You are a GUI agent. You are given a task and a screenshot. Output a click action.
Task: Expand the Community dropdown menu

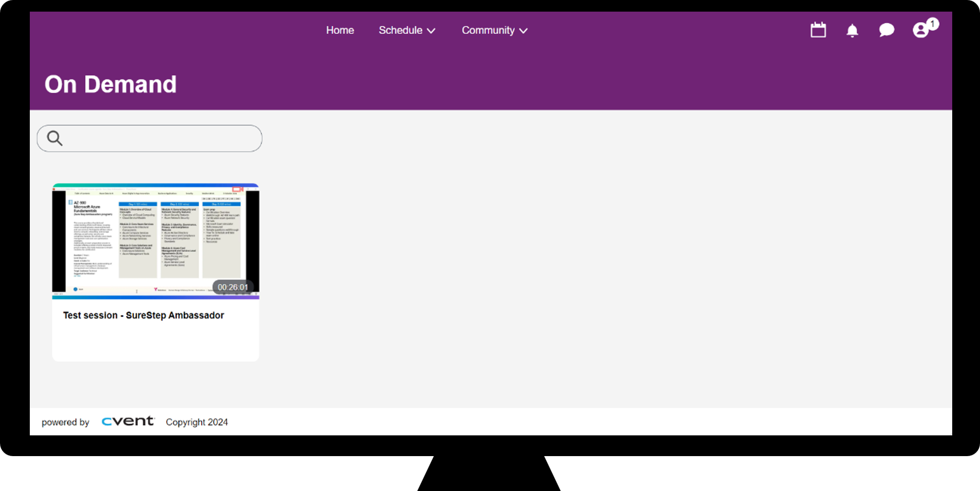pyautogui.click(x=495, y=30)
